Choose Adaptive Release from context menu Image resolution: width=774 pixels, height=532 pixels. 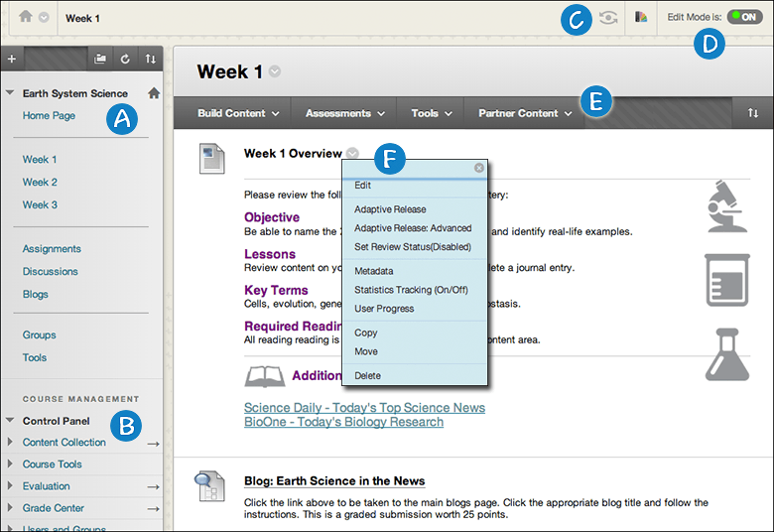[x=390, y=209]
